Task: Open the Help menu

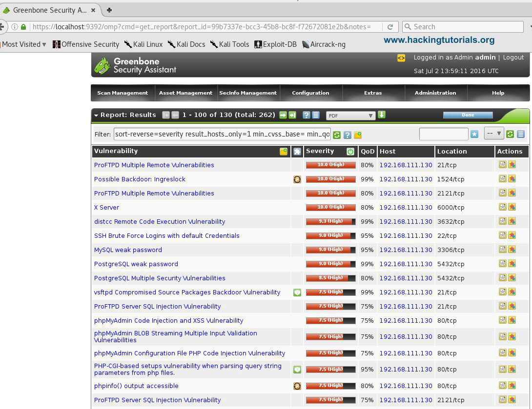Action: coord(498,93)
